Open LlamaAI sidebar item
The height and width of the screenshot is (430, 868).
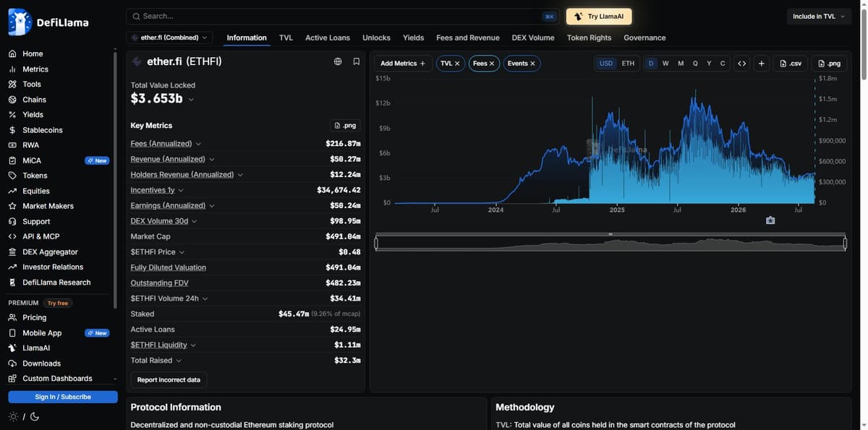pyautogui.click(x=36, y=348)
